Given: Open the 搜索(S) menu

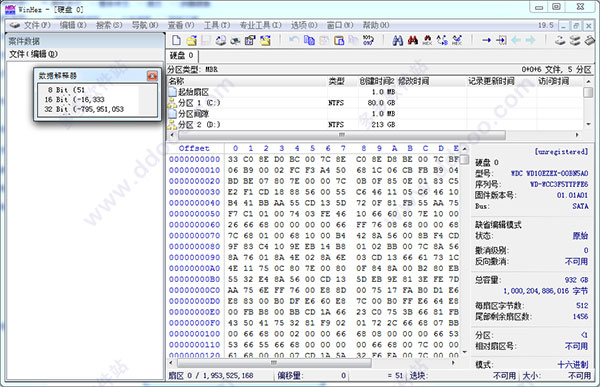Looking at the screenshot, I should point(109,25).
